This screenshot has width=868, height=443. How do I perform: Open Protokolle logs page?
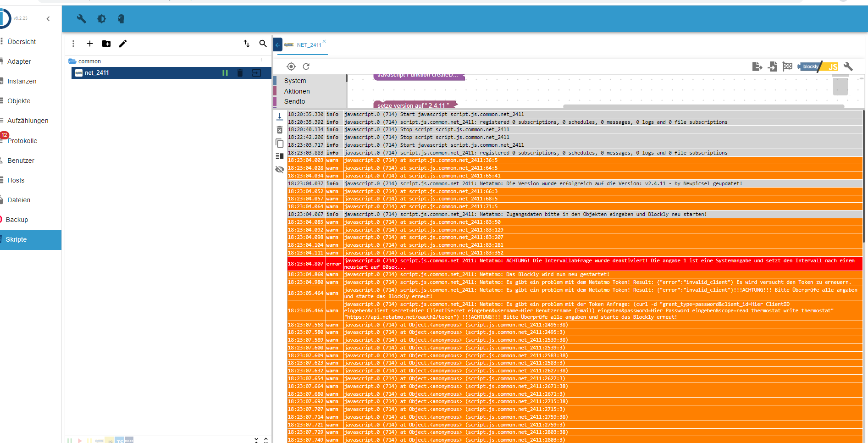(22, 141)
